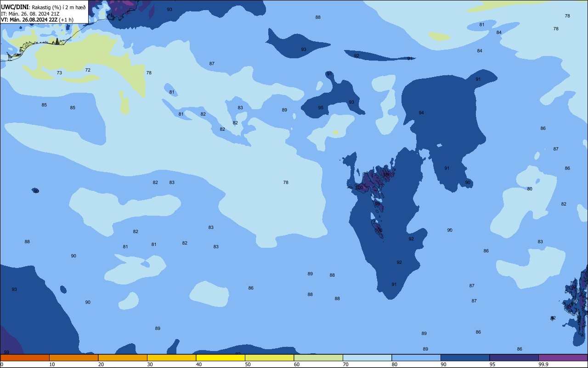The image size is (588, 368).
Task: Pick the 40–50 bright yellow legend swatch
Action: click(x=220, y=357)
